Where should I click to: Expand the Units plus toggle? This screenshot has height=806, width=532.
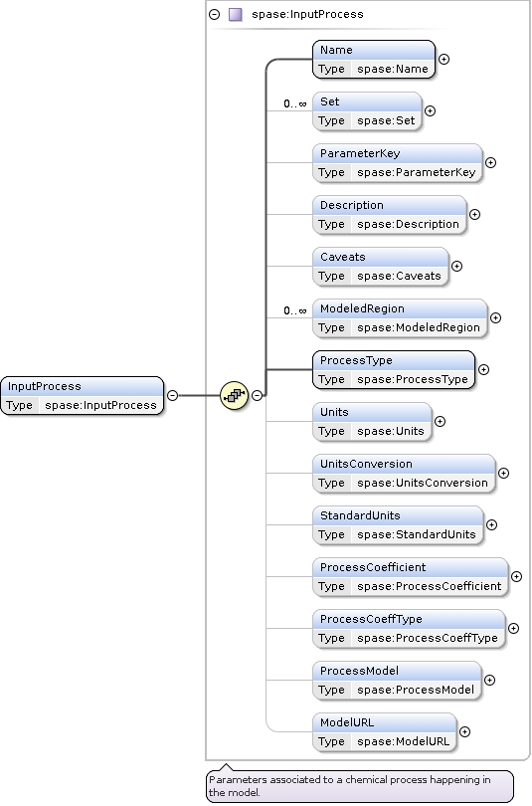[441, 422]
